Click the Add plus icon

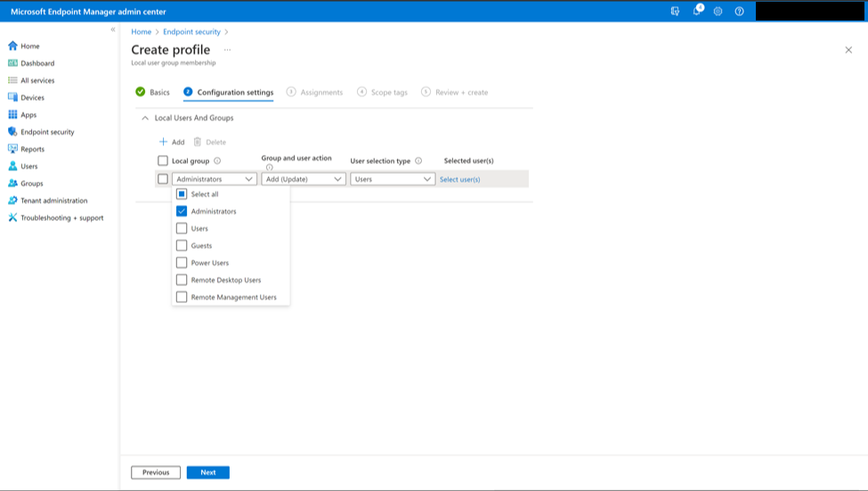[163, 142]
